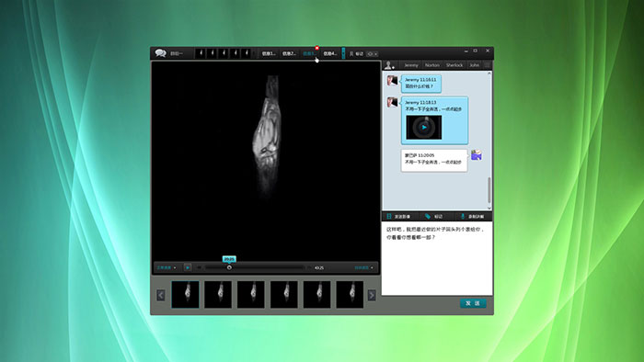Select the sixth scan thumbnail in filmstrip
Viewport: 644px width, 362px height.
(350, 294)
